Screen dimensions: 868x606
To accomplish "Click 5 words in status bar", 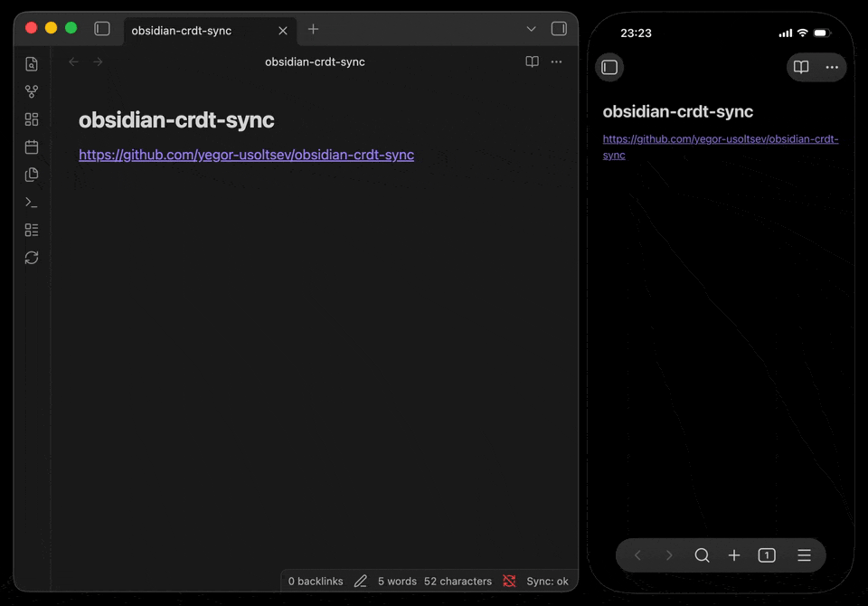I will pos(397,581).
